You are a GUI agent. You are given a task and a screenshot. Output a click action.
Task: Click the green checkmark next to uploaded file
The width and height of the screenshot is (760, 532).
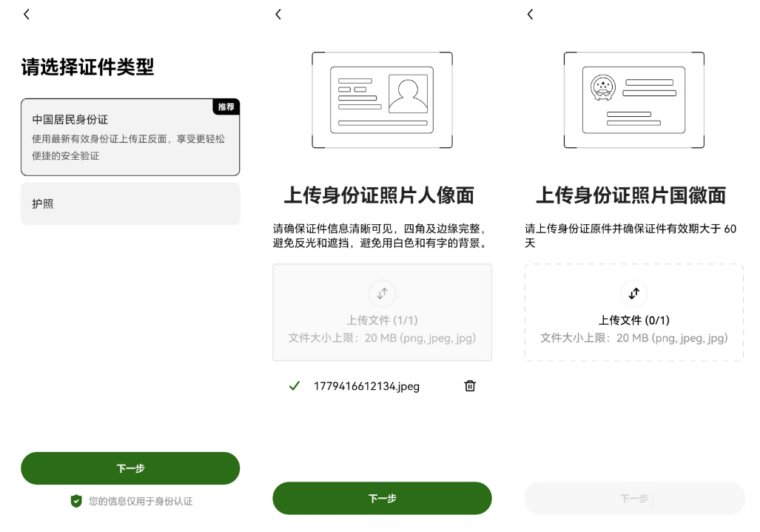(x=295, y=385)
